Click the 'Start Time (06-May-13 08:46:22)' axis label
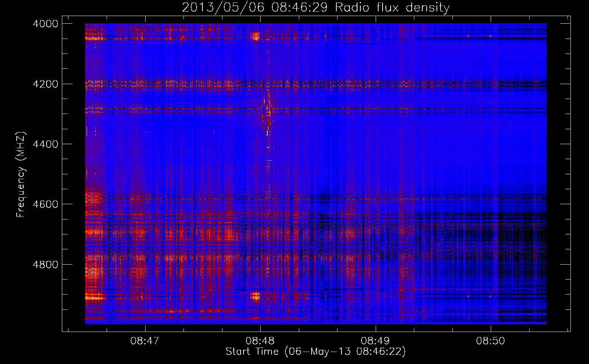 316,352
